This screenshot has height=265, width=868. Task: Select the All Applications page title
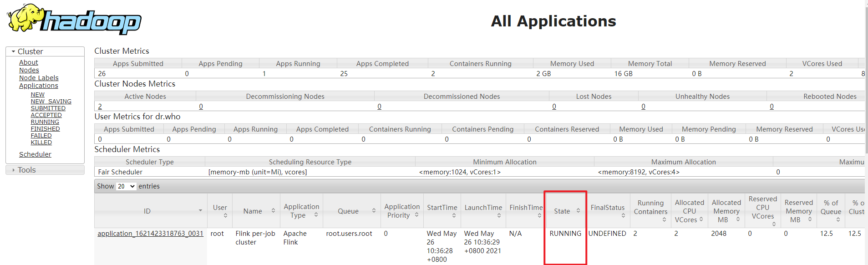(x=553, y=21)
